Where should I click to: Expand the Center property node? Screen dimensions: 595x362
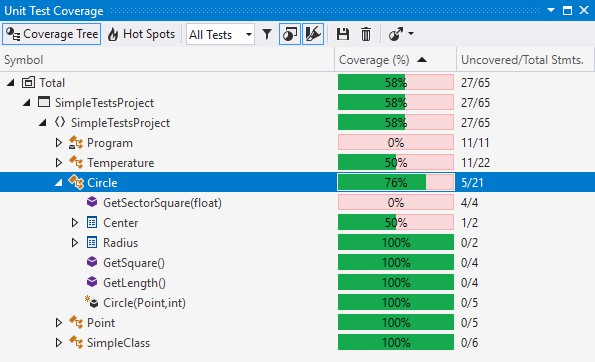tap(75, 223)
